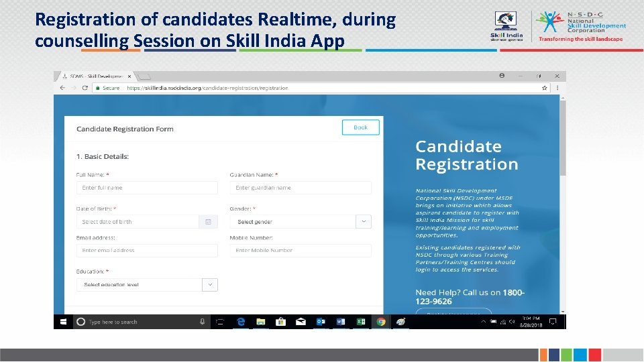Click the Email address input field

coord(147,250)
